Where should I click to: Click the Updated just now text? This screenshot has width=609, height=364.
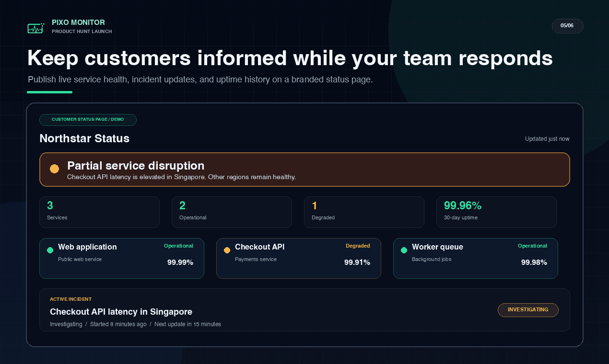[547, 139]
